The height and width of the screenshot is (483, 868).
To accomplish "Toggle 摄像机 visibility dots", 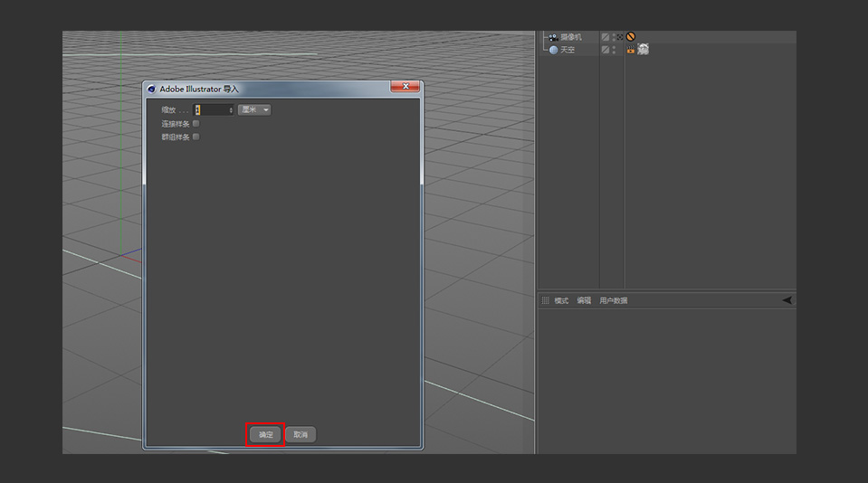I will (x=614, y=37).
